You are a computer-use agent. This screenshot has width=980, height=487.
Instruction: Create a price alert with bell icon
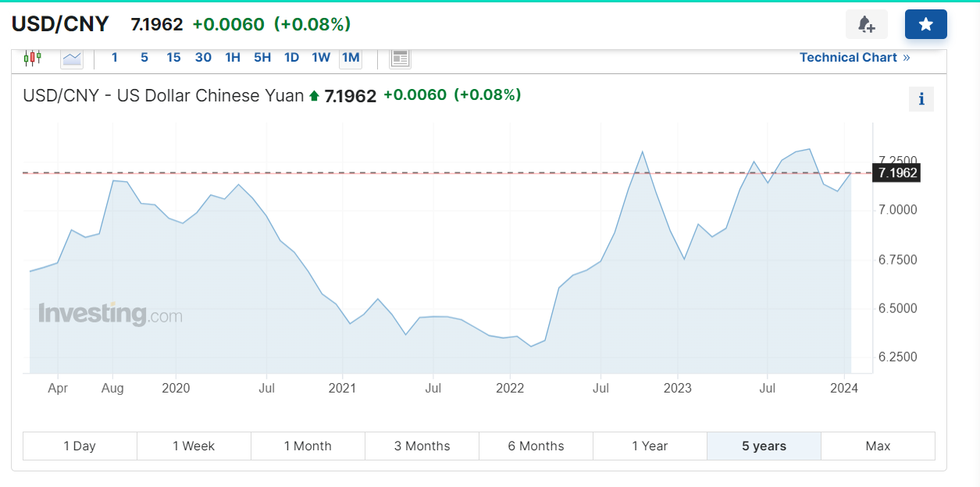click(x=866, y=24)
